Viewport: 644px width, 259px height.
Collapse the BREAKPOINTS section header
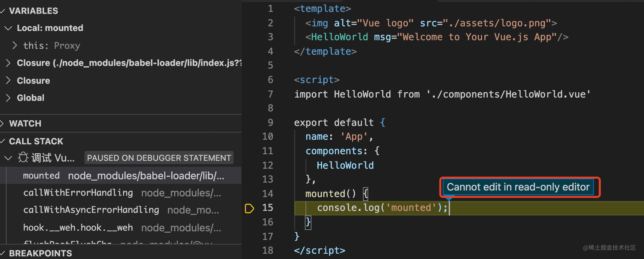click(x=40, y=253)
